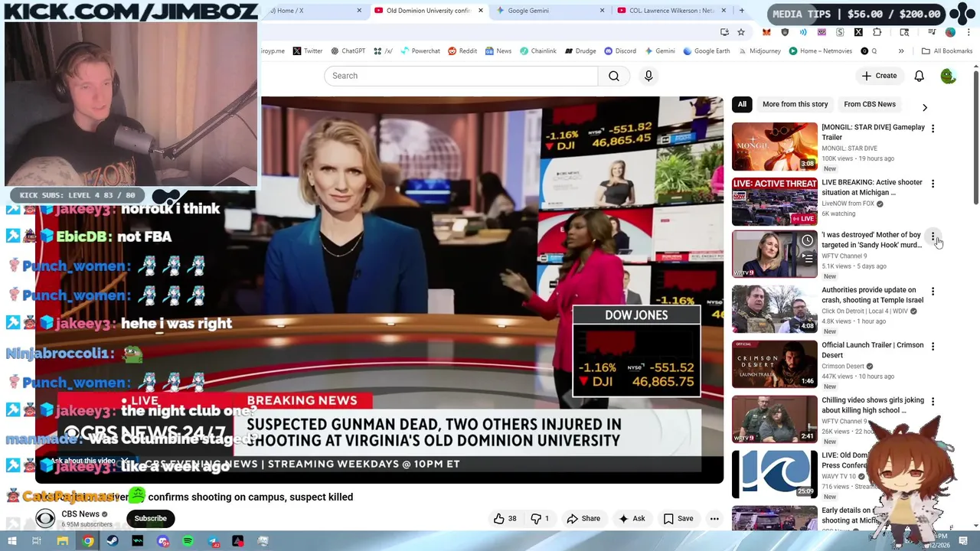Close the Ask about this video popup
The image size is (980, 551).
(124, 461)
